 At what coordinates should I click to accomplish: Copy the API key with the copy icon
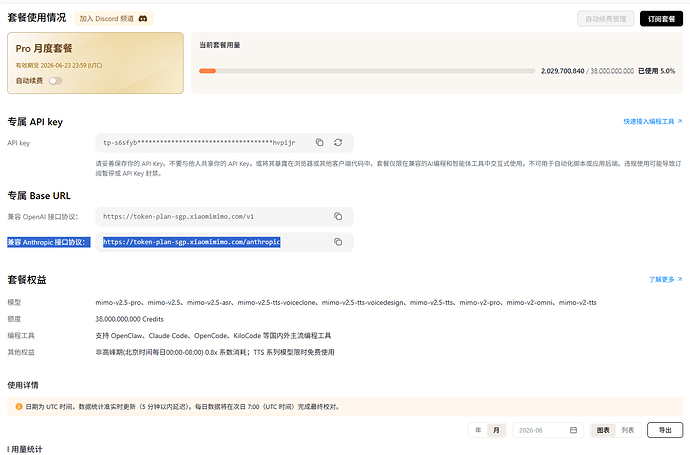[319, 142]
